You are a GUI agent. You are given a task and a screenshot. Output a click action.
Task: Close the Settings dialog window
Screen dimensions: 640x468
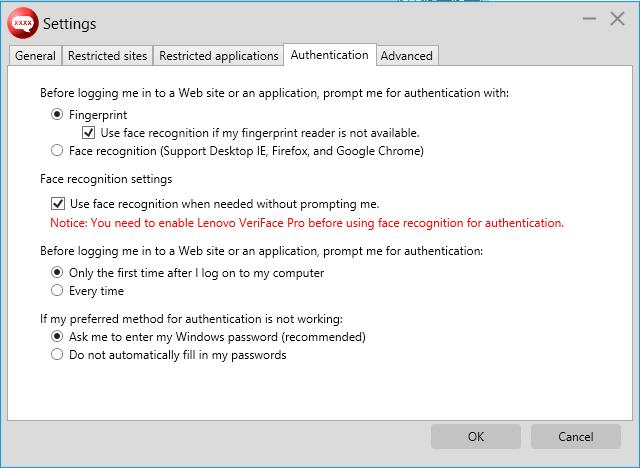tap(617, 19)
